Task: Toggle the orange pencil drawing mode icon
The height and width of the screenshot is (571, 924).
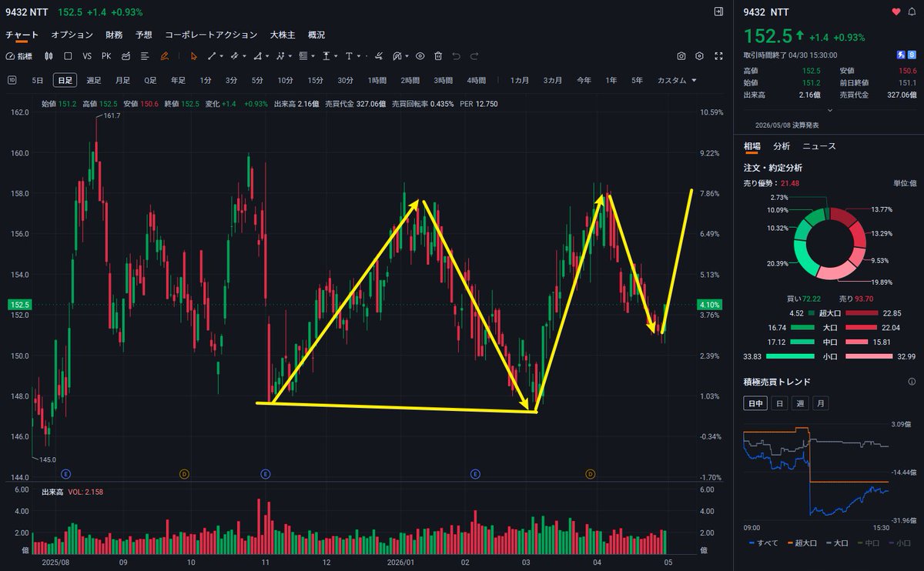Action: click(164, 56)
